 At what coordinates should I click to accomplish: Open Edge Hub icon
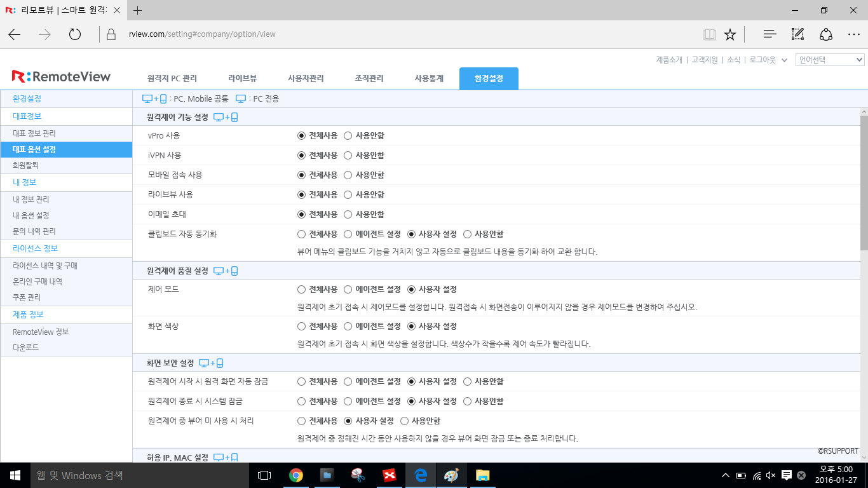(770, 34)
